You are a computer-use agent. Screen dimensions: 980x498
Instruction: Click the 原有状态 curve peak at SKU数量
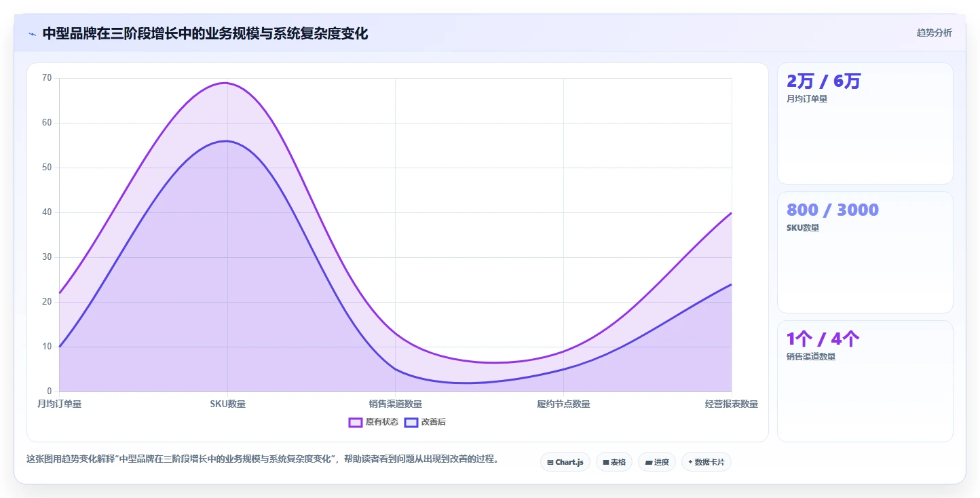tap(226, 83)
